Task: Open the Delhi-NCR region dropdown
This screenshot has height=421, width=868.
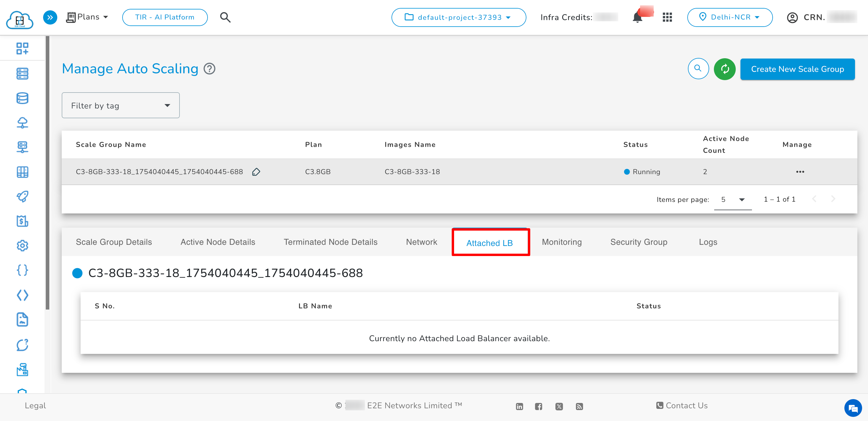Action: click(730, 17)
